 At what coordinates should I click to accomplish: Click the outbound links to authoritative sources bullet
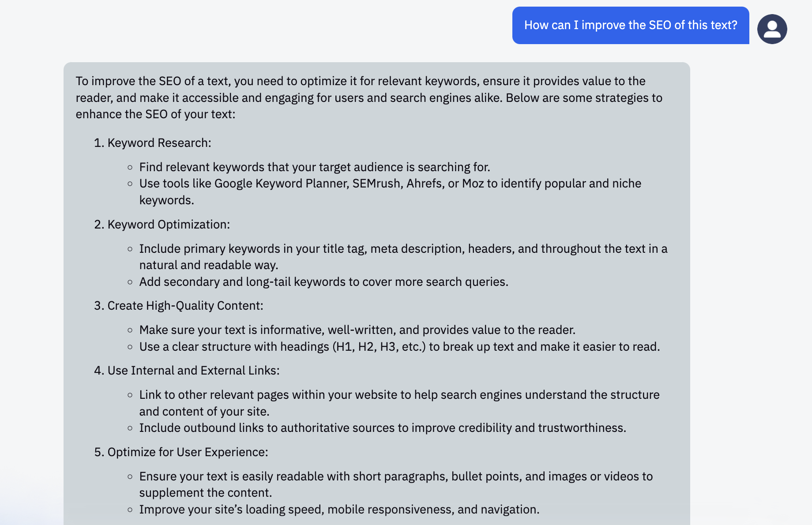pos(382,428)
